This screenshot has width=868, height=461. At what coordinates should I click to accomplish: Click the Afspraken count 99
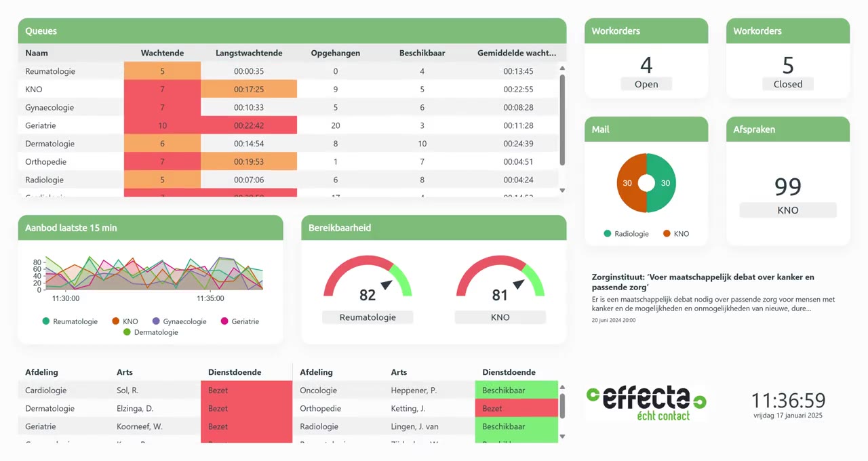pyautogui.click(x=788, y=186)
